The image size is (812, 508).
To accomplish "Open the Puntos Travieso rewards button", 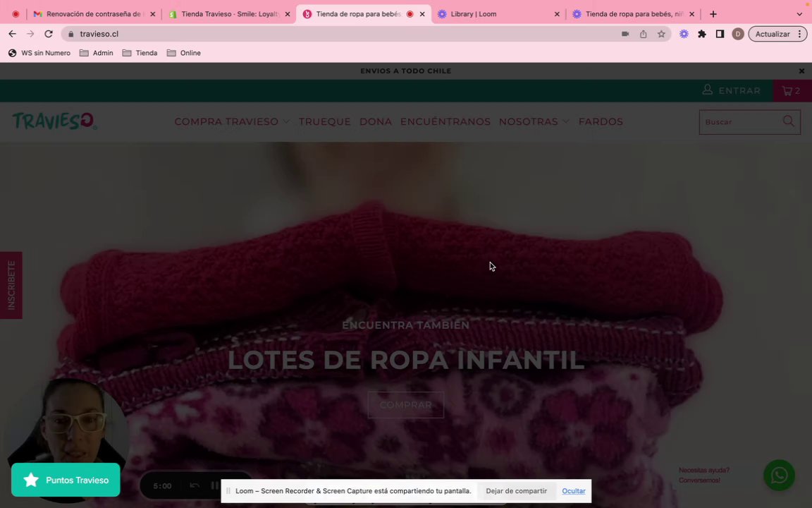I will click(x=66, y=480).
